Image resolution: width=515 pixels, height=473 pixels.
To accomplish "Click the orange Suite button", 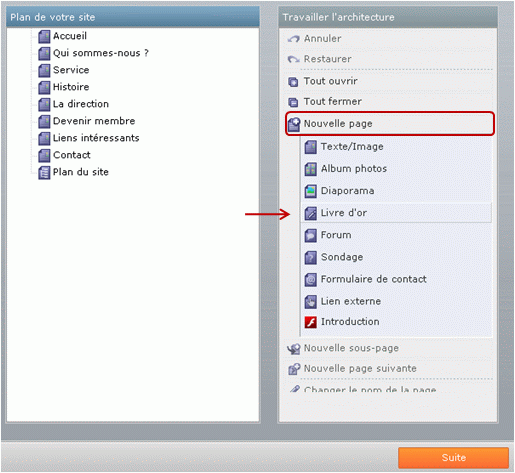I will click(453, 458).
